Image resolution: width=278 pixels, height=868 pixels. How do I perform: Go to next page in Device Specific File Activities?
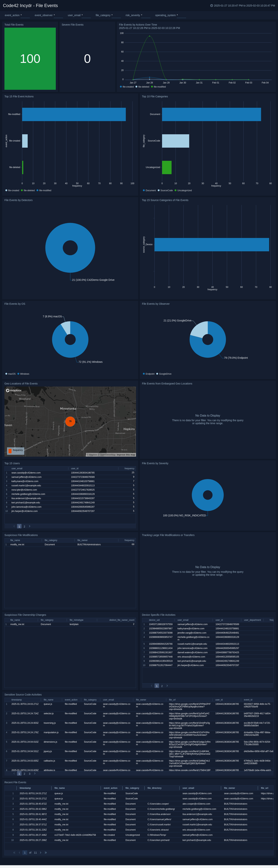point(167,685)
